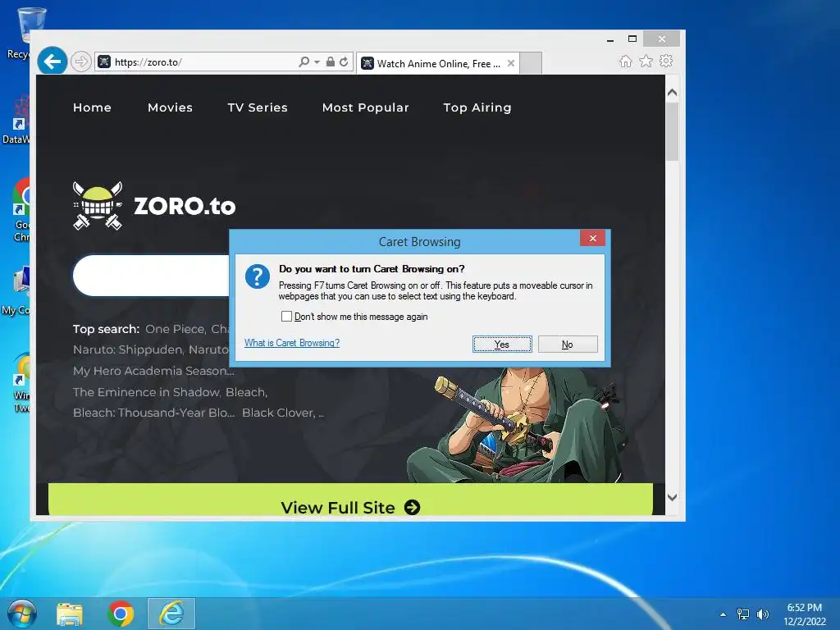Select the Watch Anime Online tab
The width and height of the screenshot is (840, 630).
point(438,63)
